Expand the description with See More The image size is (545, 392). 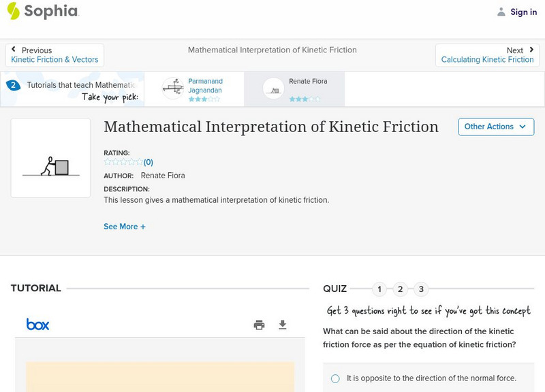coord(125,226)
